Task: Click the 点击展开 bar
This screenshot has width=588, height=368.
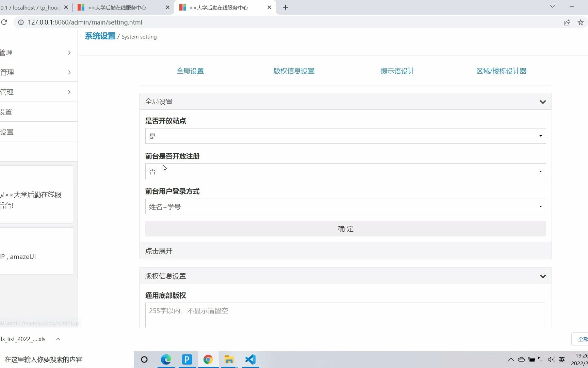Action: click(x=345, y=251)
